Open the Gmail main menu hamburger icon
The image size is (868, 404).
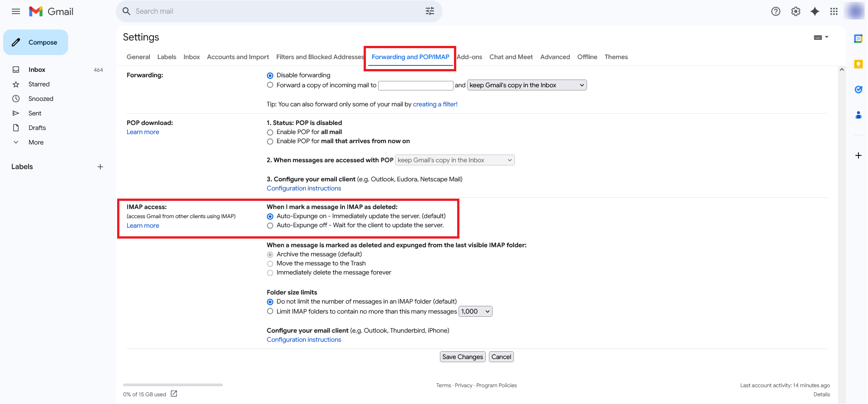click(x=16, y=11)
